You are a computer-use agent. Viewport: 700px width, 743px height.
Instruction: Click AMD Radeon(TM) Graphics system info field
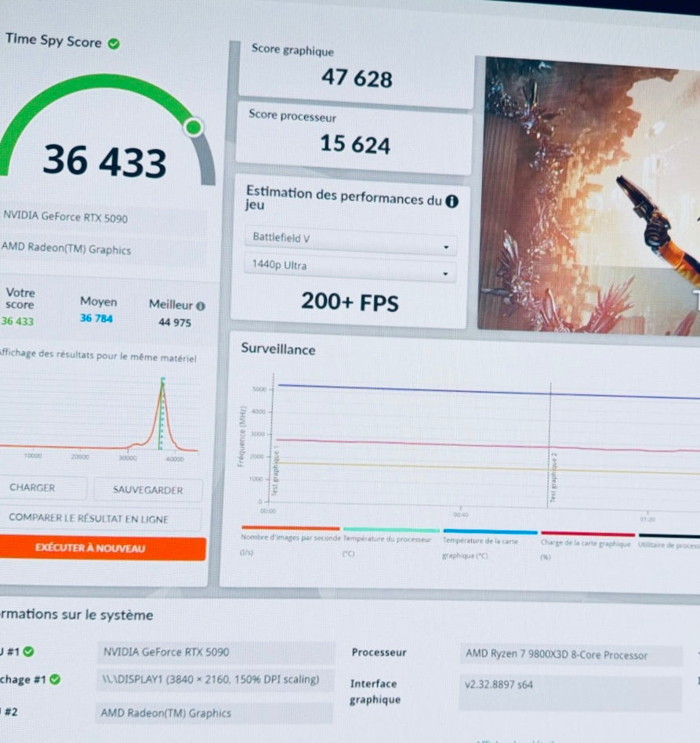(214, 712)
